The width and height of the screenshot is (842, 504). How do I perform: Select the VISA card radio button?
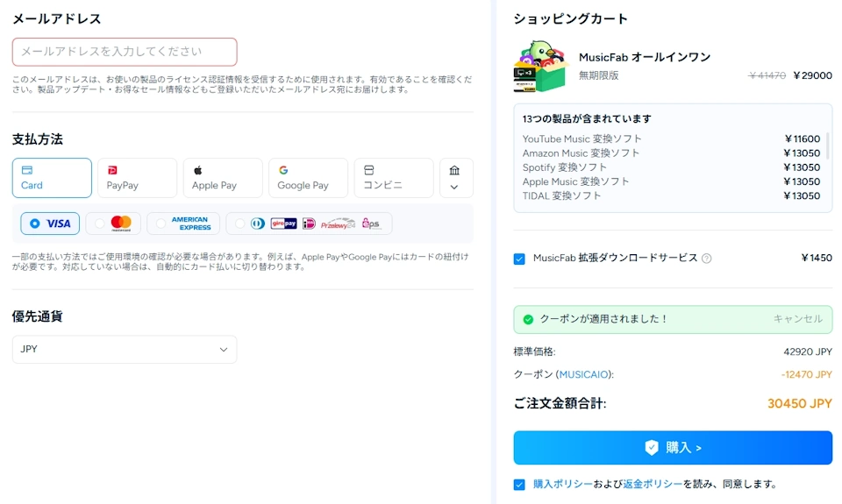click(35, 224)
